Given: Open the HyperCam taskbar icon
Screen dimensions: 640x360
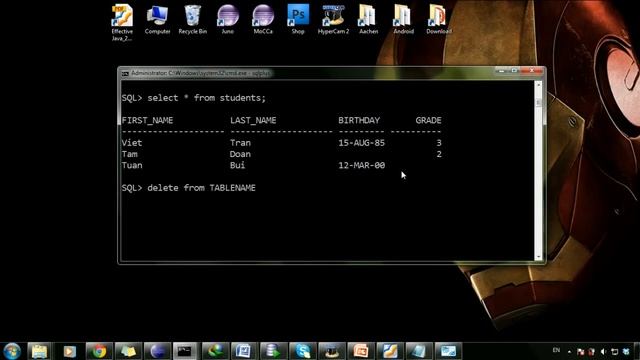Looking at the screenshot, I should tap(332, 351).
